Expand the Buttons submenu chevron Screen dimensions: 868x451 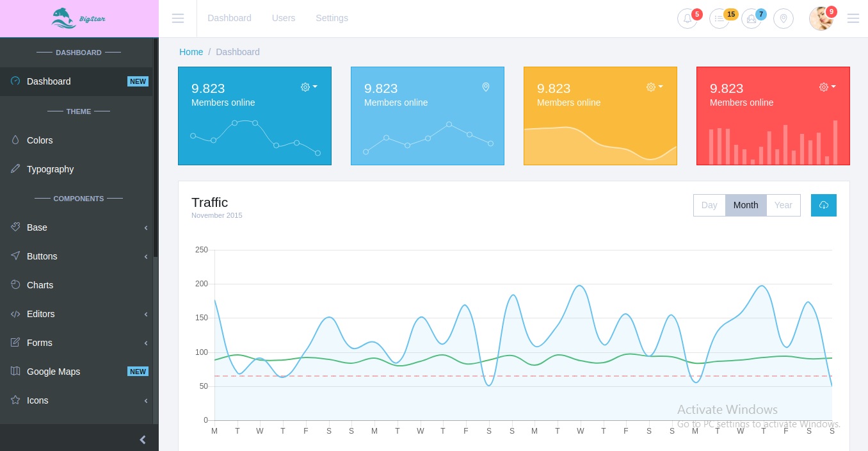click(x=146, y=256)
